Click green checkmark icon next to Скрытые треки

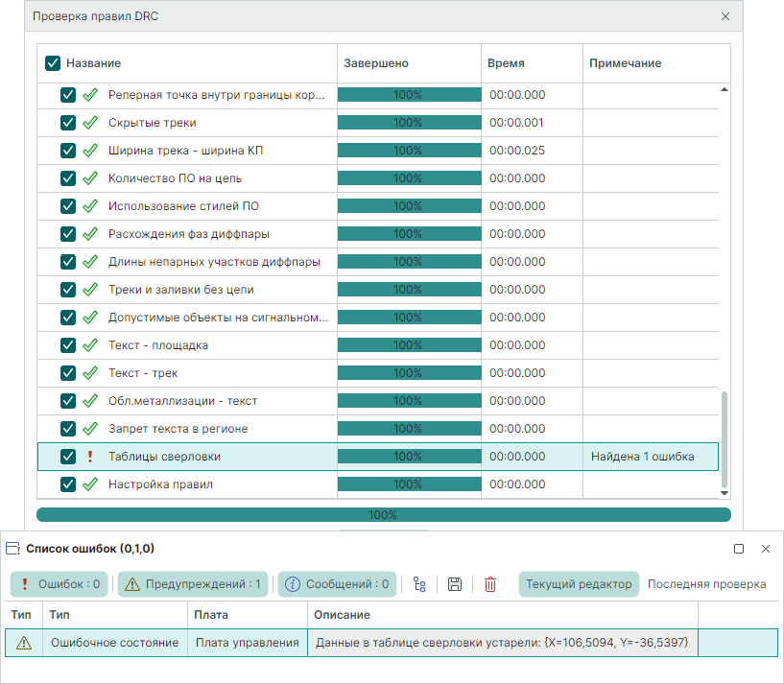tap(91, 123)
